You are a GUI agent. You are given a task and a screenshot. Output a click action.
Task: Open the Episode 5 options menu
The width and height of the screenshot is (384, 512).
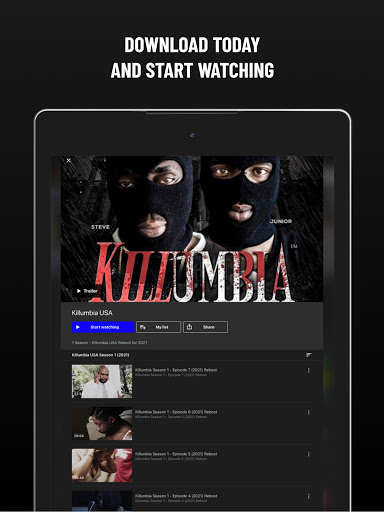(x=309, y=454)
